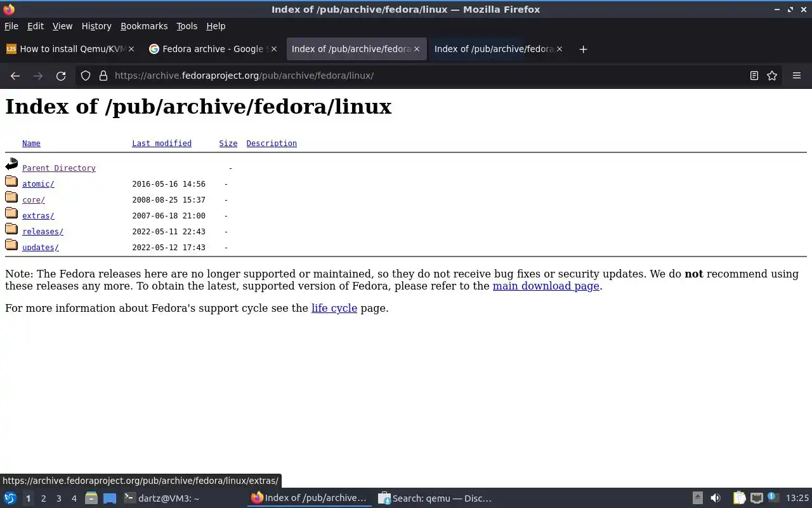Click the '2016-05-16 14:56' atomic date text
The height and width of the screenshot is (508, 812).
(x=169, y=184)
